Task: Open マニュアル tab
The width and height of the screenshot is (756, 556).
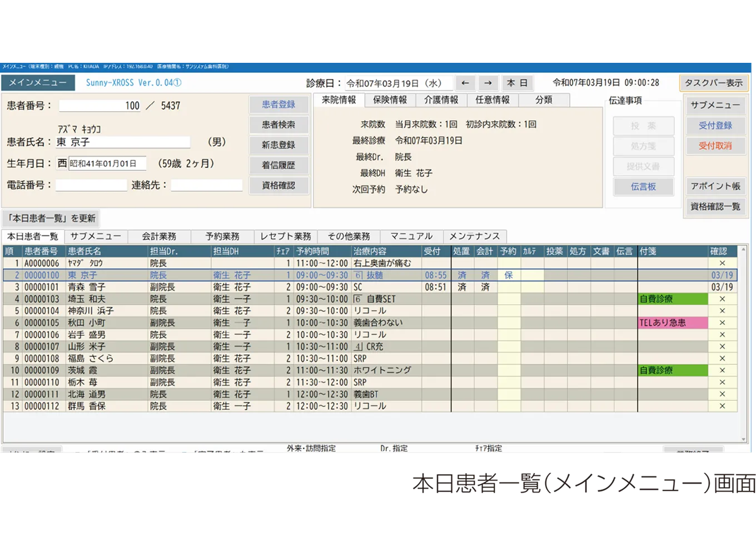Action: tap(411, 236)
